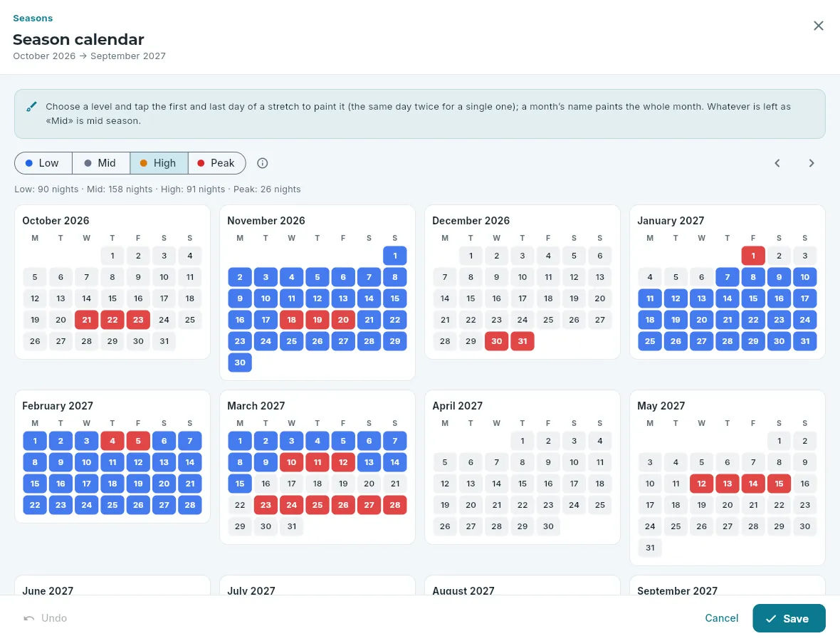Select December 1 in December 2026
840x641 pixels.
coord(471,256)
